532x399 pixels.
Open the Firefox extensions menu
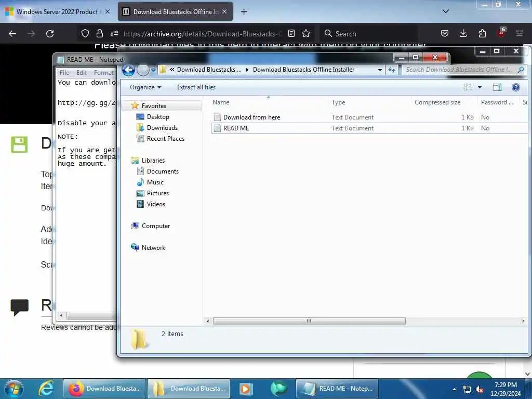[482, 33]
